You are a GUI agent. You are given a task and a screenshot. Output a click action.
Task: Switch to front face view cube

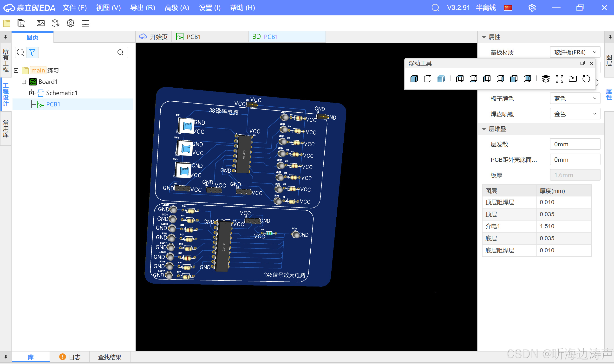coord(514,79)
